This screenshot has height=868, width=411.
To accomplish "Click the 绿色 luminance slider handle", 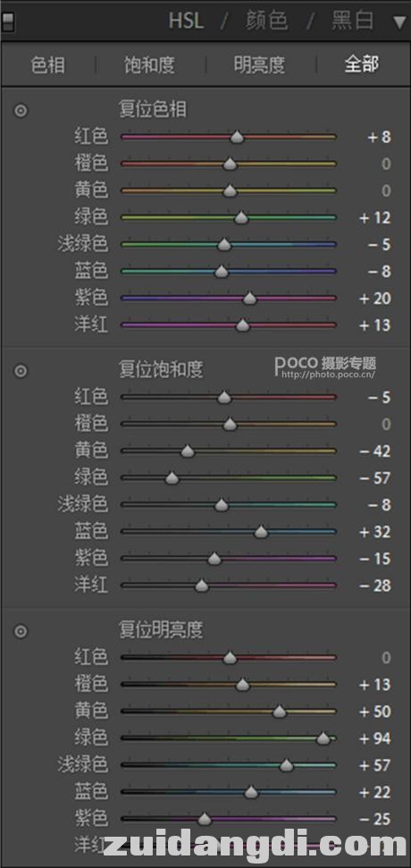I will [323, 738].
